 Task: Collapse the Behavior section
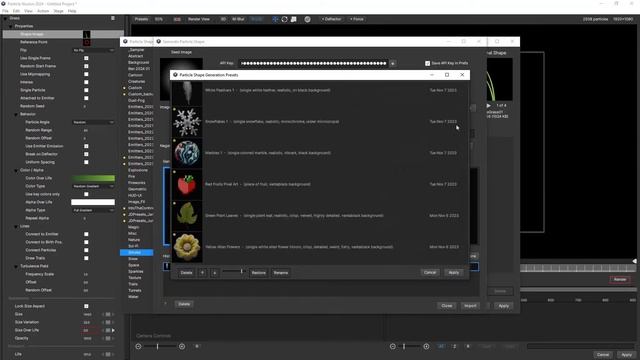[16, 114]
